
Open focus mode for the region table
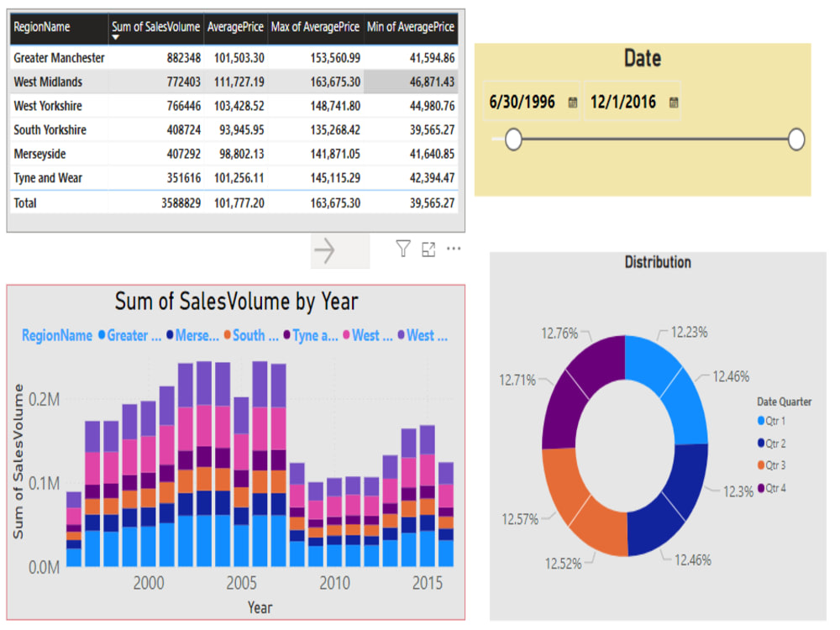pos(428,249)
